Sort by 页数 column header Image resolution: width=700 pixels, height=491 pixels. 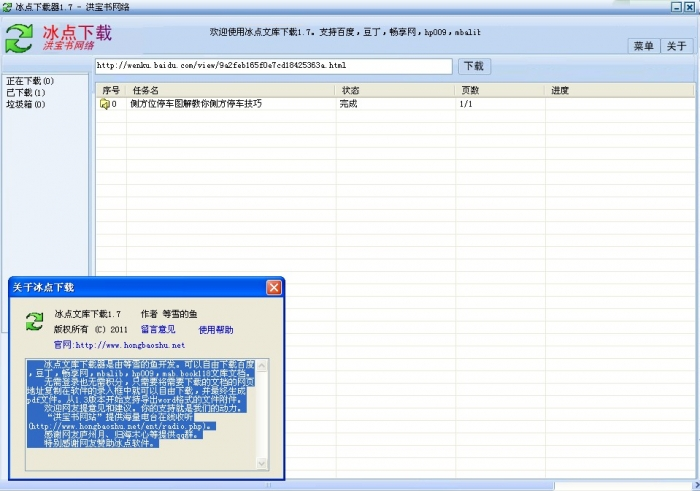500,90
